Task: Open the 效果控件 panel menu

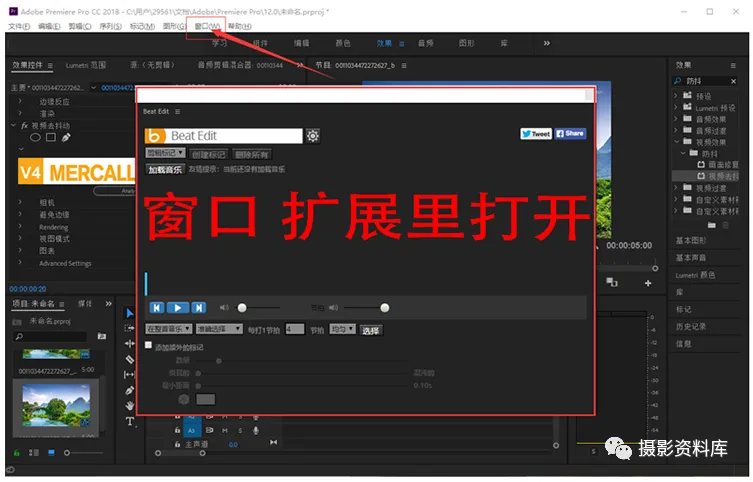Action: [50, 65]
